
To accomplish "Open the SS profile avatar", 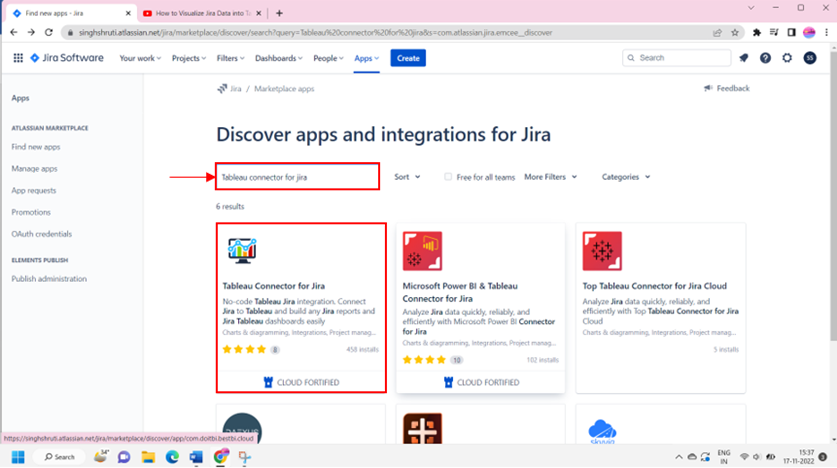I will (x=810, y=58).
